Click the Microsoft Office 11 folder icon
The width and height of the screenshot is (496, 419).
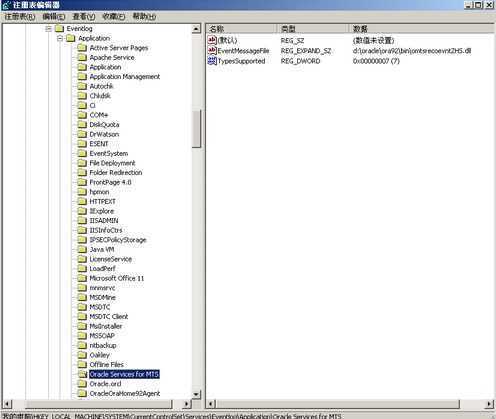82,278
